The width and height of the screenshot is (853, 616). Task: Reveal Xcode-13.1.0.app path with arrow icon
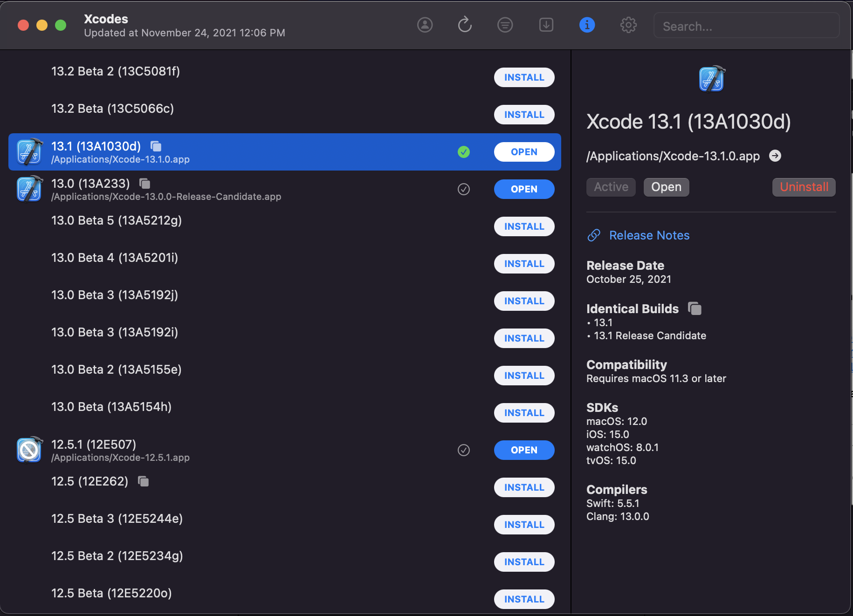coord(775,156)
